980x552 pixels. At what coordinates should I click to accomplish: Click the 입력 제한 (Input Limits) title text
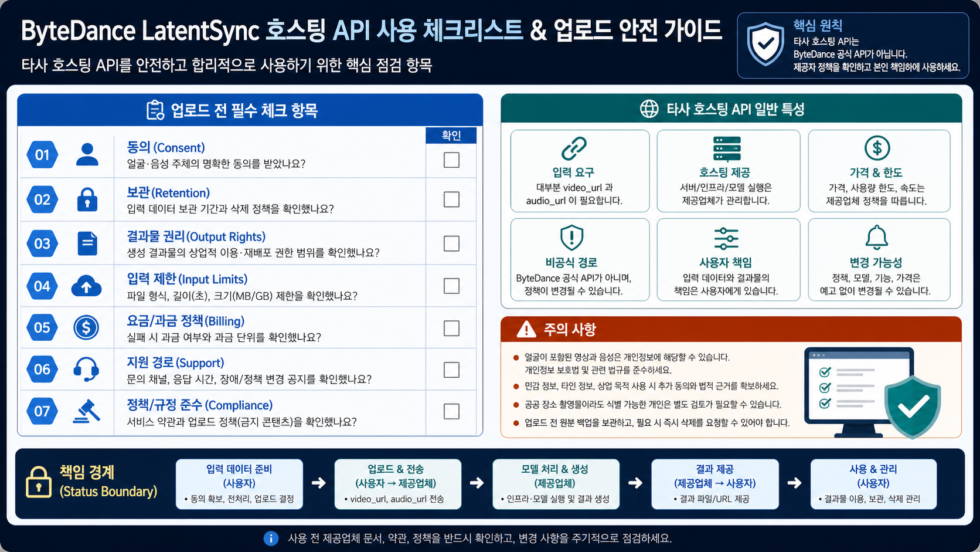pos(187,279)
